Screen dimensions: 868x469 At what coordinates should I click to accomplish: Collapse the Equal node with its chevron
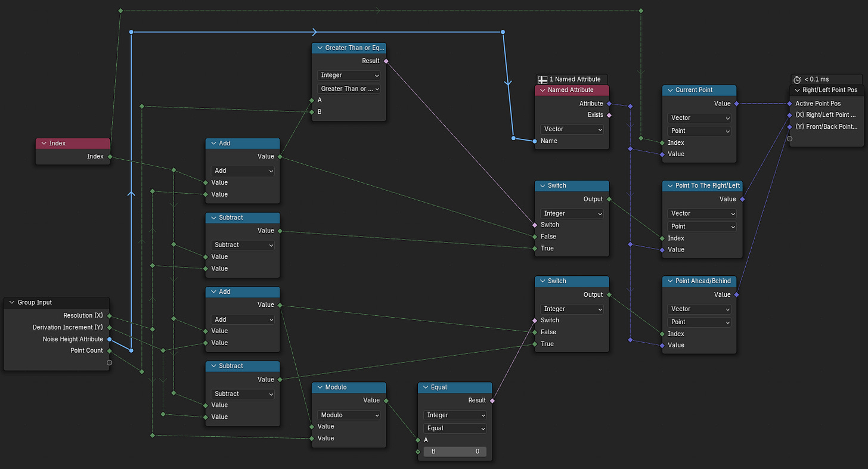click(426, 387)
